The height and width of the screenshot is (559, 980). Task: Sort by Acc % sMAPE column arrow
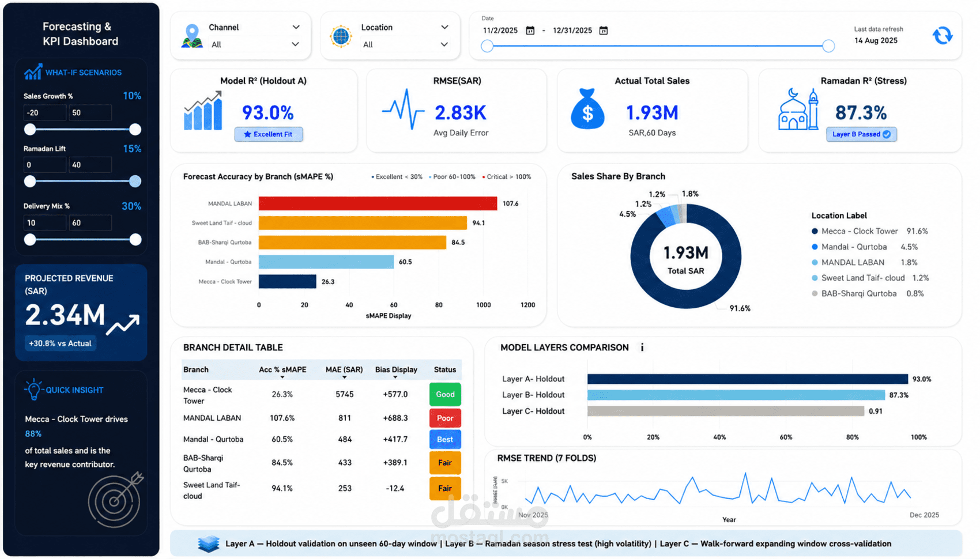(282, 377)
